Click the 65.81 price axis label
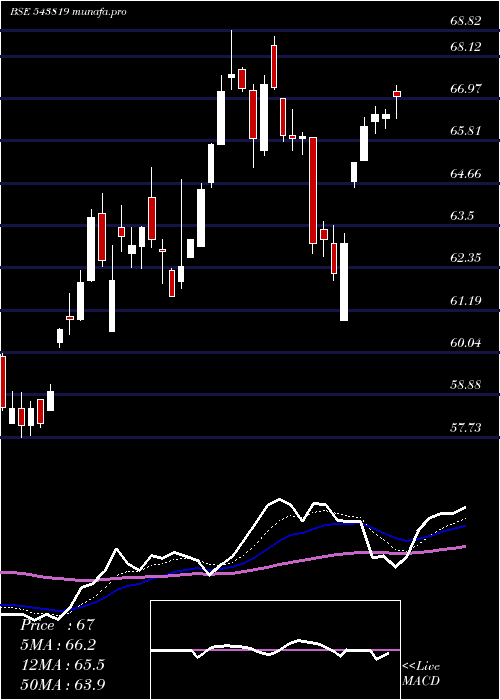 [x=466, y=131]
